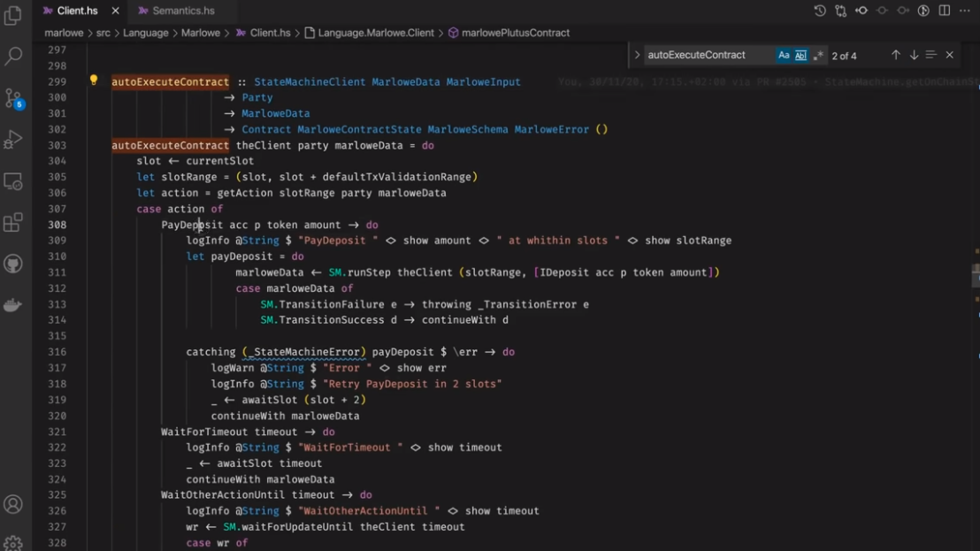Click the split editor right icon

click(945, 11)
